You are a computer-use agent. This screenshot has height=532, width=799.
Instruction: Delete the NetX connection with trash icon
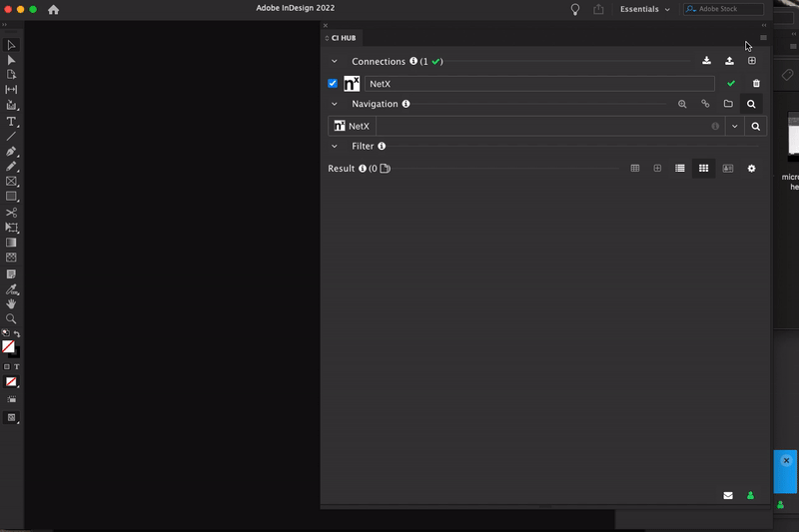756,84
